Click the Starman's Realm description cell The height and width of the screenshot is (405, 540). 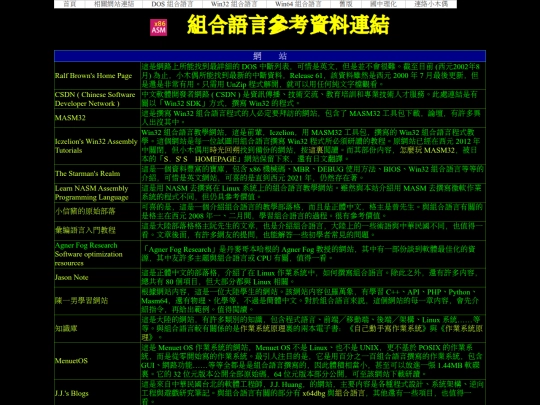(313, 174)
